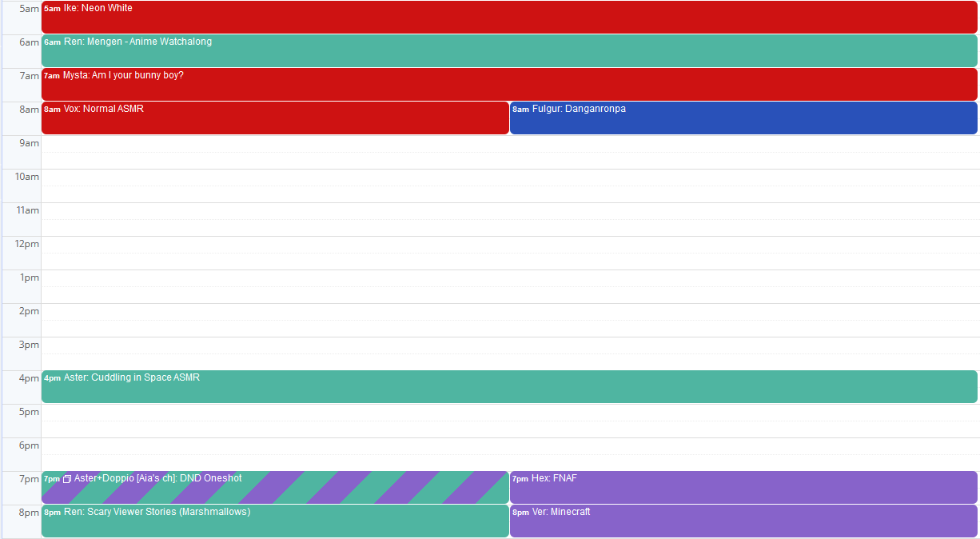Open Aster: Cuddling in Space ASMR event
Viewport: 980px width, 539px height.
[x=509, y=386]
